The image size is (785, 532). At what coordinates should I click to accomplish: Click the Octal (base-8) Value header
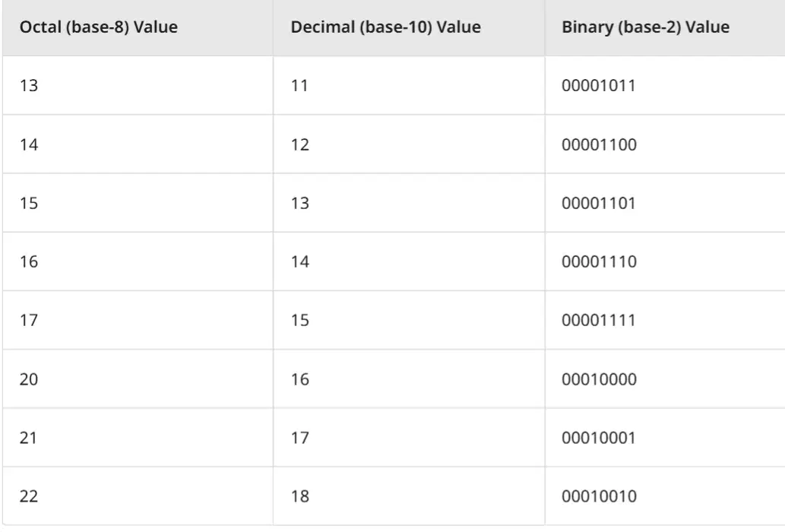(99, 27)
